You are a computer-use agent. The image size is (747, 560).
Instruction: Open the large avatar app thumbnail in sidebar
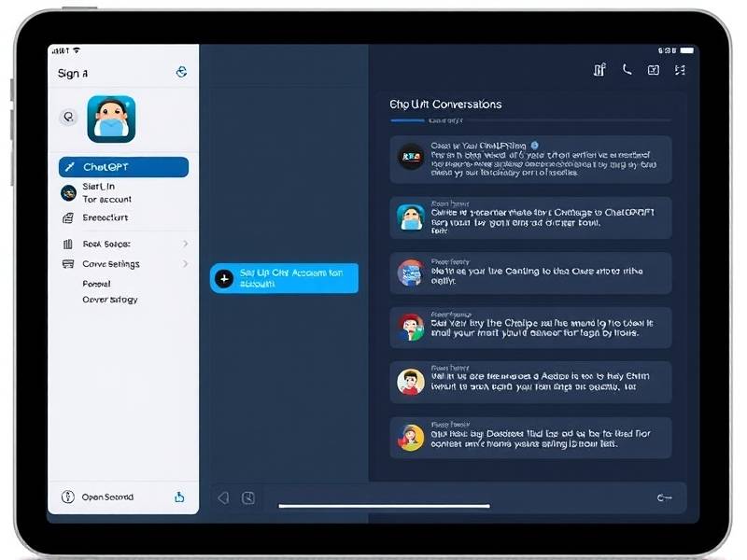click(111, 119)
